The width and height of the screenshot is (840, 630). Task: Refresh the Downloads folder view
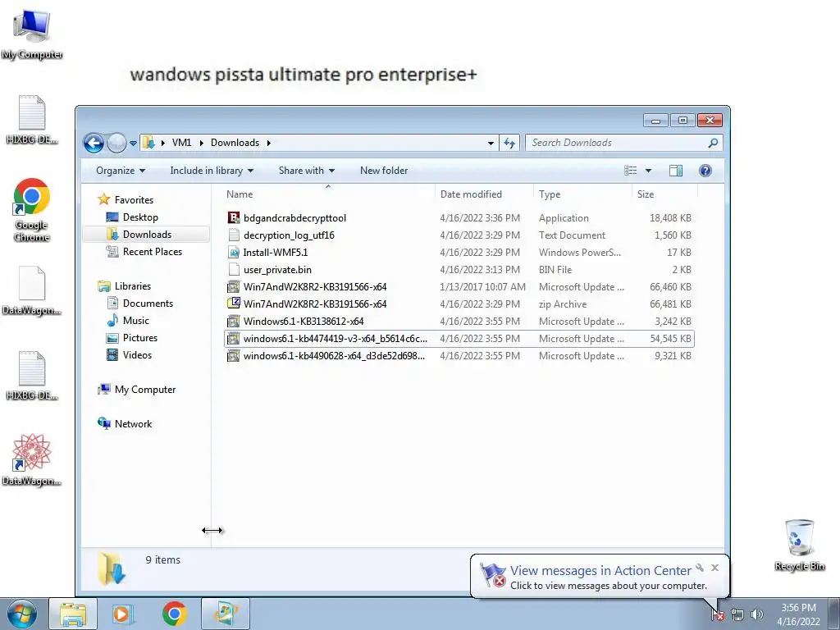click(509, 143)
